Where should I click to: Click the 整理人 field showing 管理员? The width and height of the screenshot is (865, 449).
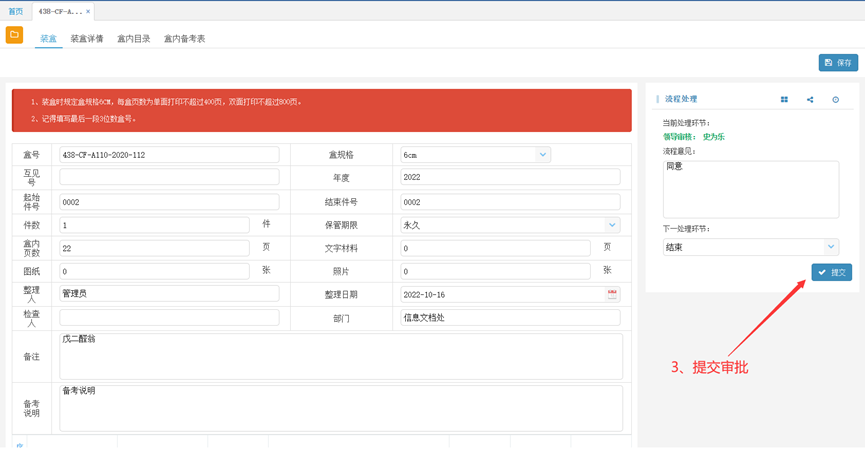(x=169, y=293)
